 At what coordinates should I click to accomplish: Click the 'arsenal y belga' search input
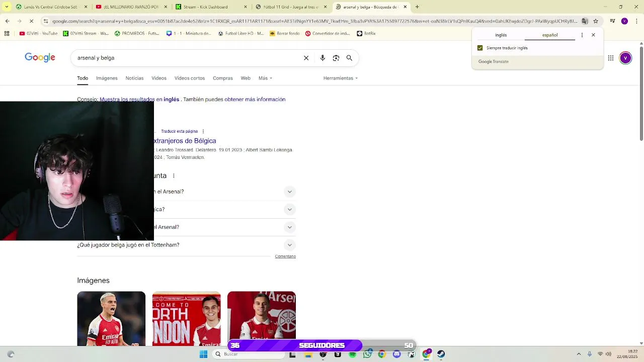186,58
